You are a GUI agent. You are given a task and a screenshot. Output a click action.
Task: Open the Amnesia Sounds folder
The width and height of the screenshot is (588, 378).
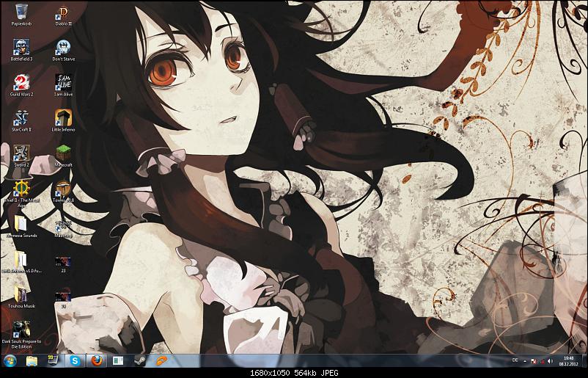point(21,226)
